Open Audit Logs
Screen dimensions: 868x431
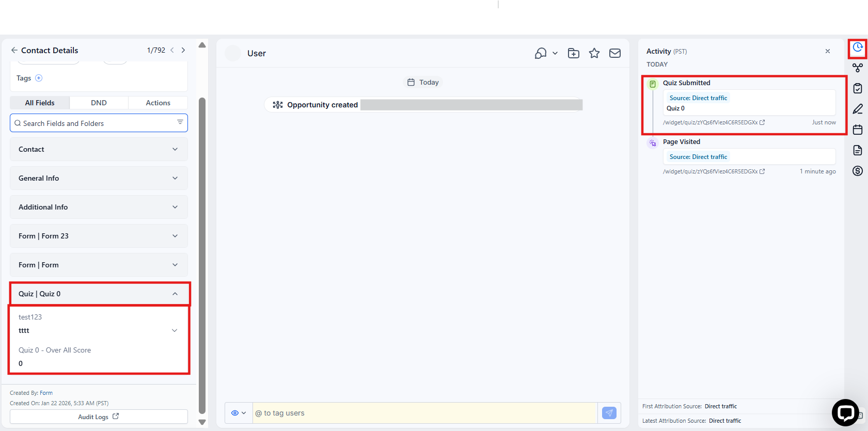coord(99,417)
